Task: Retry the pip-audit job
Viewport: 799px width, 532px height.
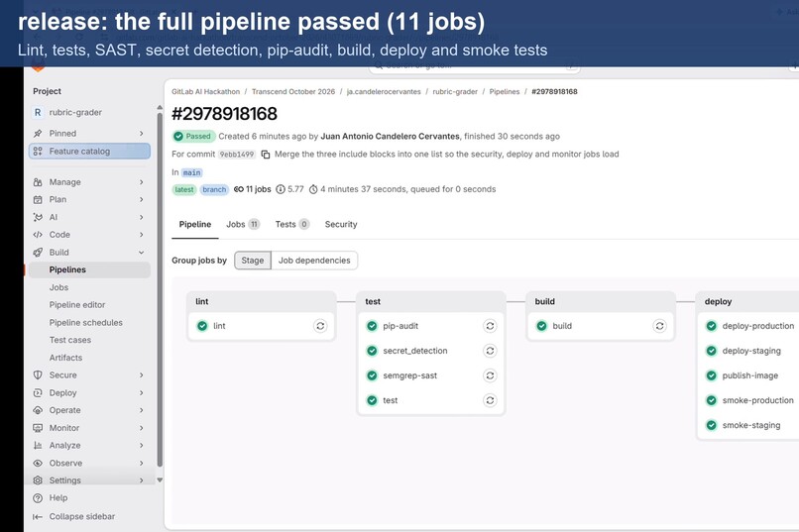Action: [490, 326]
